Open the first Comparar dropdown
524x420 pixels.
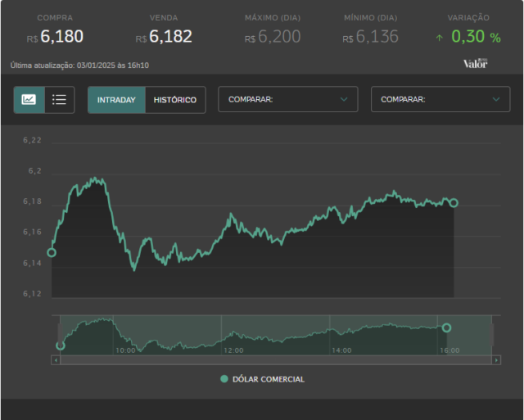(x=288, y=99)
